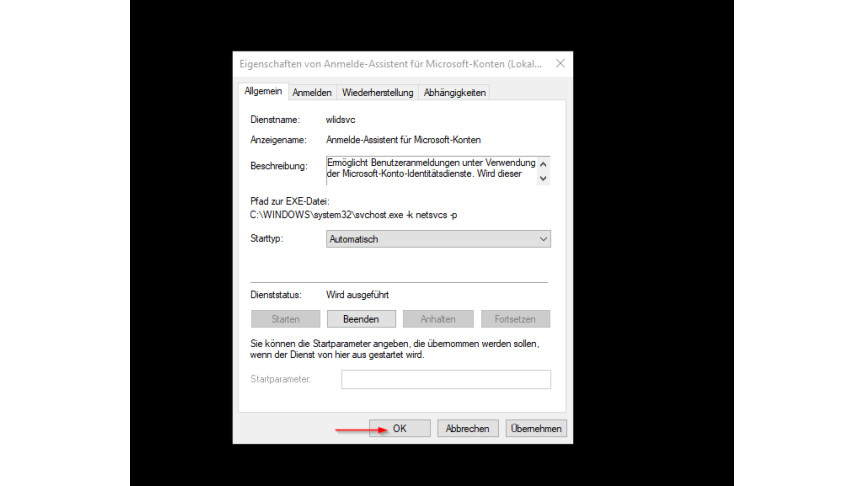Image resolution: width=864 pixels, height=486 pixels.
Task: Click the Starttyp label
Action: point(266,239)
